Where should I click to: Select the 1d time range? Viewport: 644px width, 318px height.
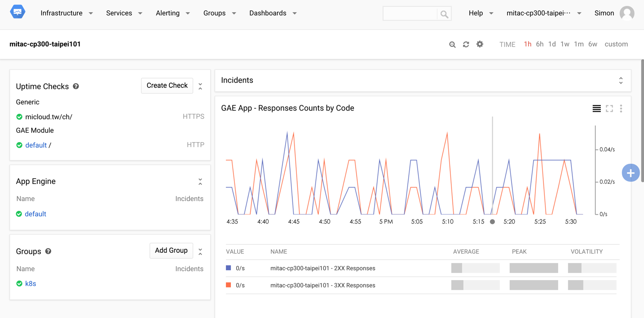point(552,44)
